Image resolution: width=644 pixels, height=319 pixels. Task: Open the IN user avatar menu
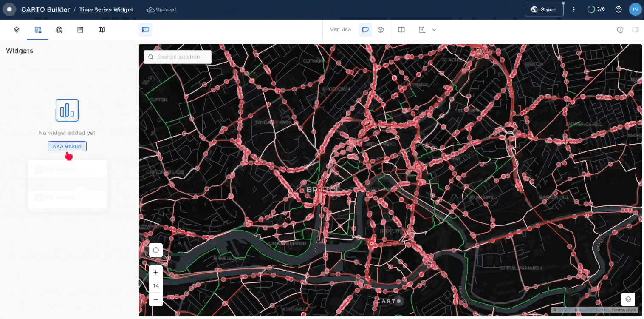coord(635,9)
